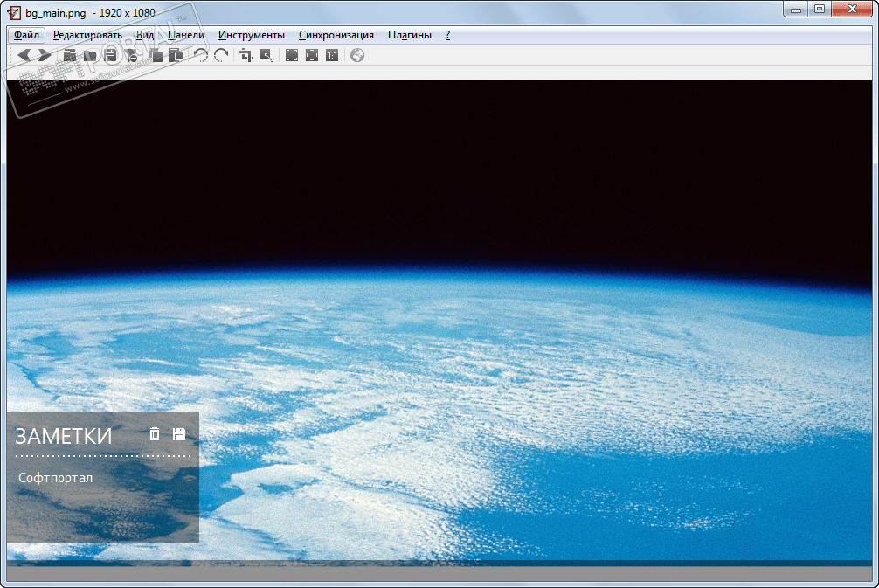
Task: Rotate image counterclockwise
Action: (x=201, y=55)
